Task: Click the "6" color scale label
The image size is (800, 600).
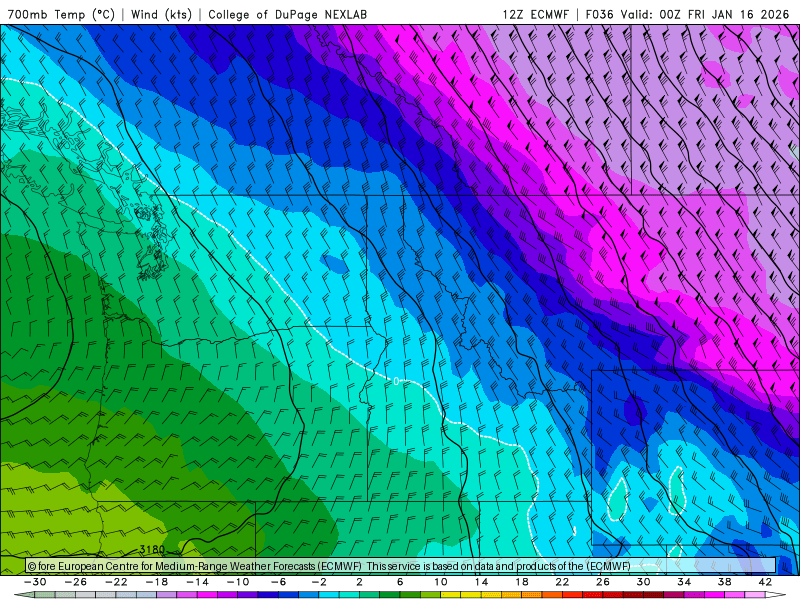Action: (400, 582)
